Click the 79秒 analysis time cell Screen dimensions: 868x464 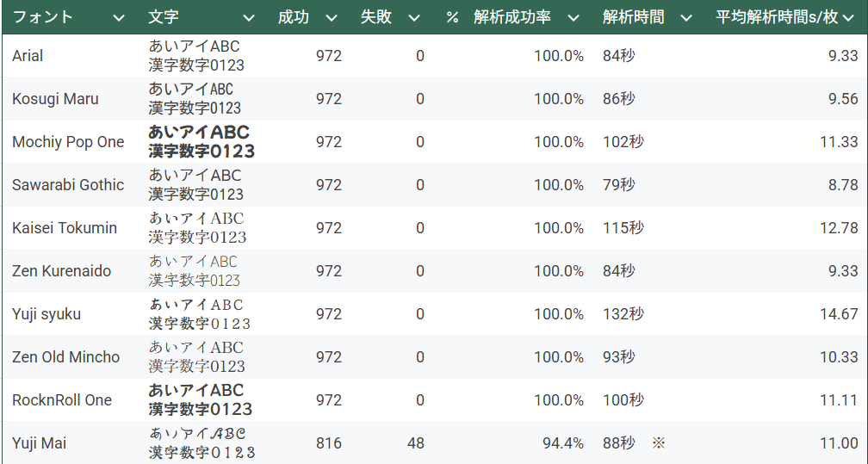pos(619,185)
